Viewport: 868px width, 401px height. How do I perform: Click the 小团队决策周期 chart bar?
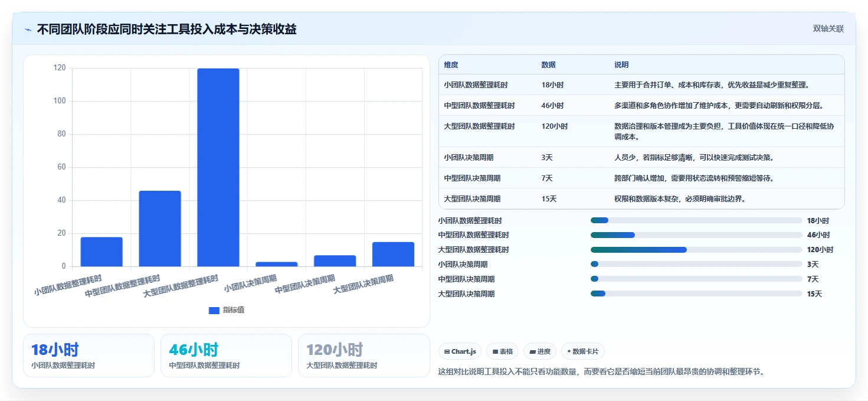pos(277,264)
